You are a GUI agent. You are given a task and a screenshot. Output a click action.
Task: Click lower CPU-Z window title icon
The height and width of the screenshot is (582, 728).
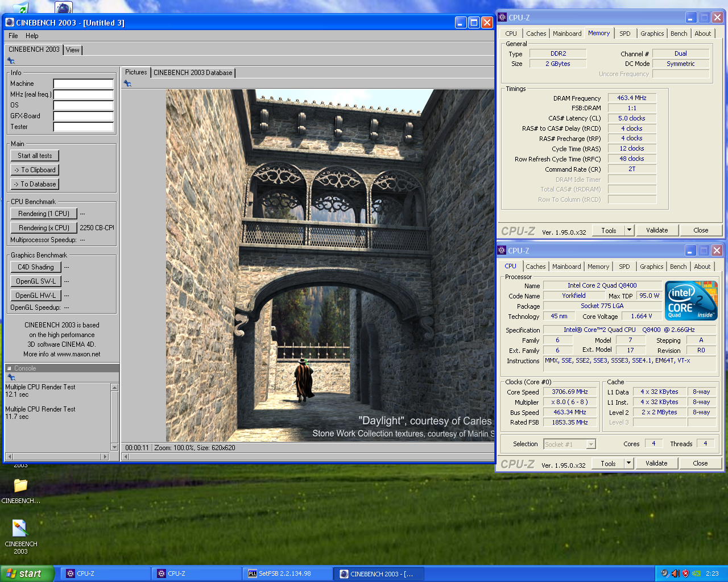(502, 251)
